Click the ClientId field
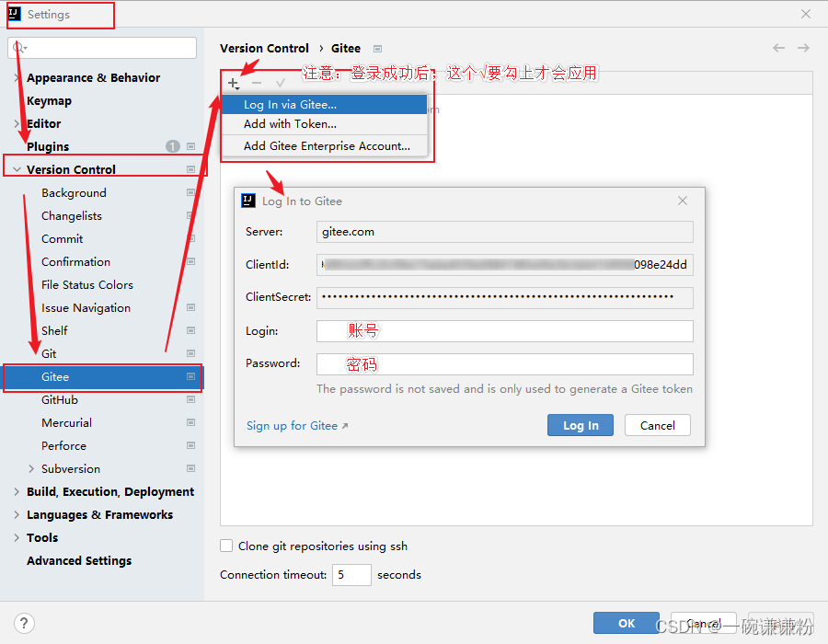Viewport: 828px width, 644px height. pyautogui.click(x=505, y=264)
